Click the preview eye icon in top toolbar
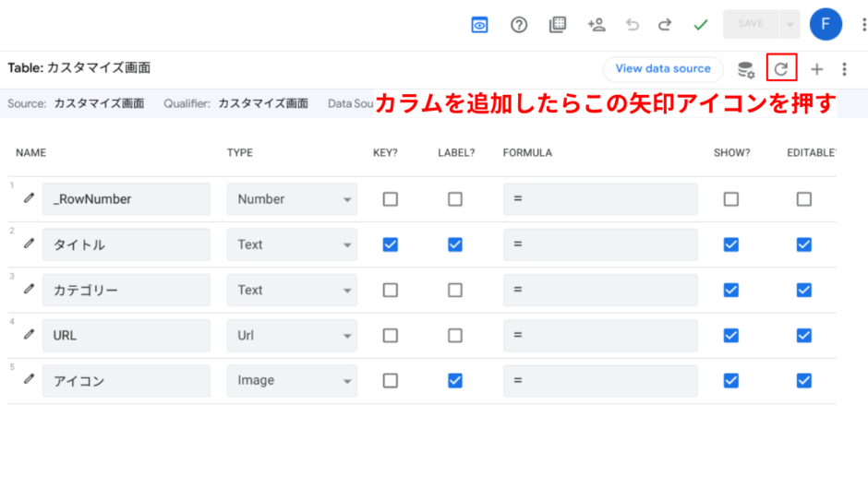 click(x=480, y=25)
